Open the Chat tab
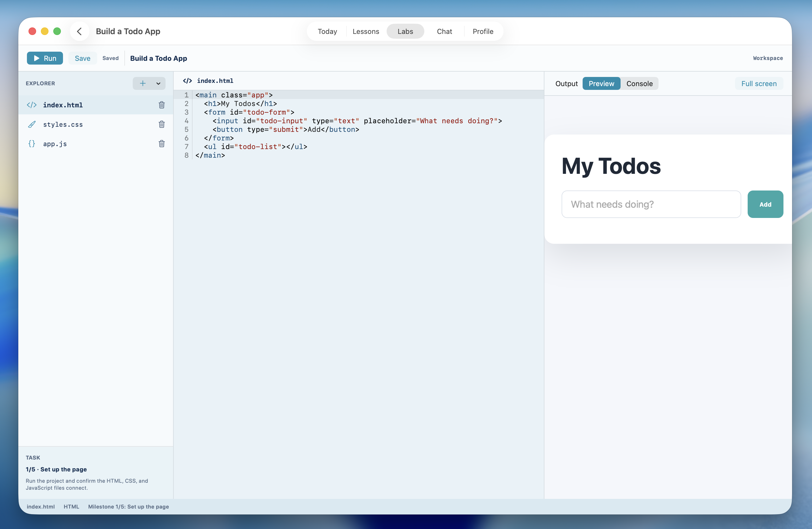812x529 pixels. click(x=444, y=31)
